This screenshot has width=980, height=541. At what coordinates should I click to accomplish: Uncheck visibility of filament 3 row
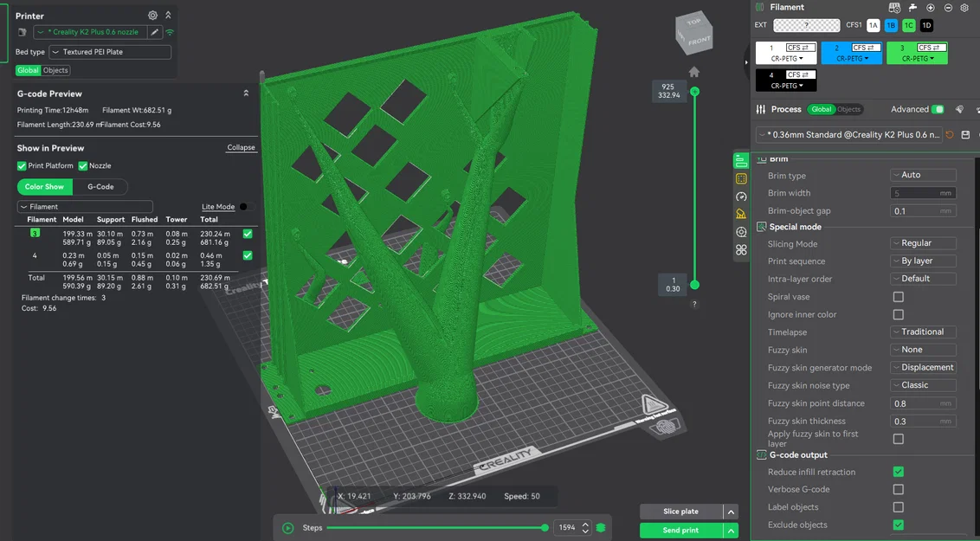click(x=248, y=234)
